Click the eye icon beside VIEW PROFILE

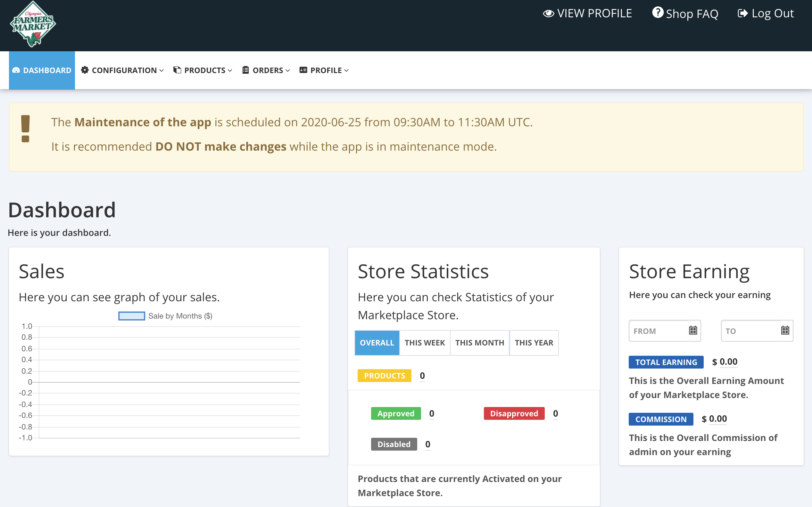(548, 13)
